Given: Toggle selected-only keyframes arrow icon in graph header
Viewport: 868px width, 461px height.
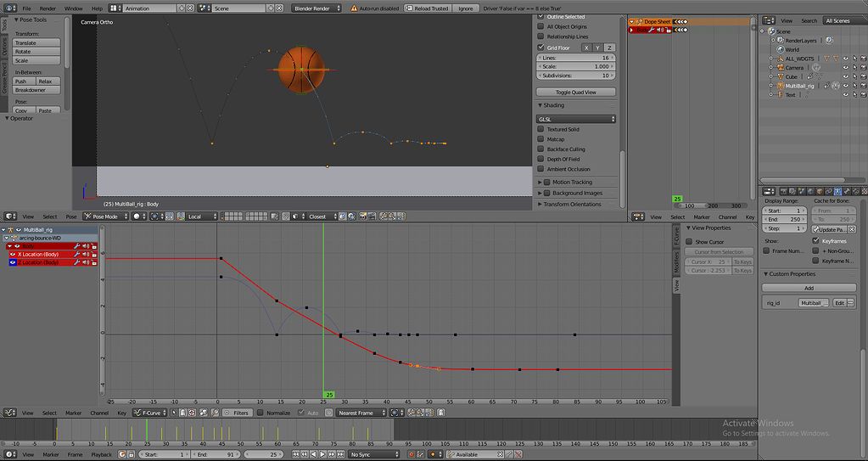Looking at the screenshot, I should [174, 413].
